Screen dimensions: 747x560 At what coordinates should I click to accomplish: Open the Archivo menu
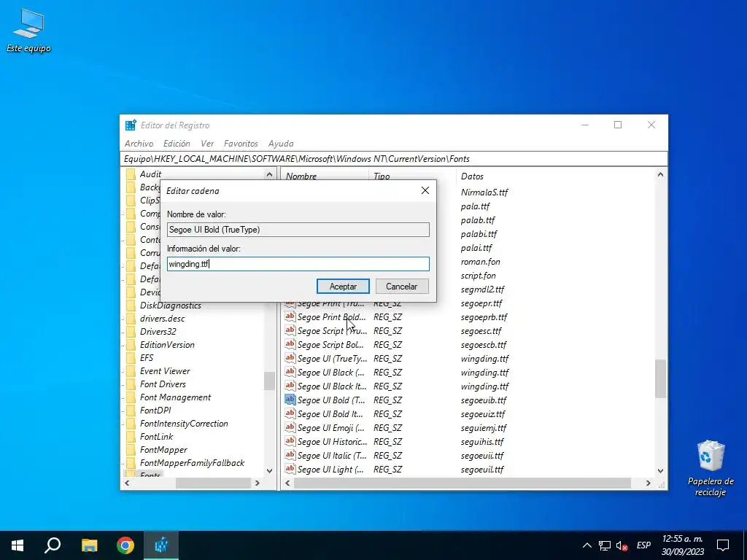coord(139,144)
